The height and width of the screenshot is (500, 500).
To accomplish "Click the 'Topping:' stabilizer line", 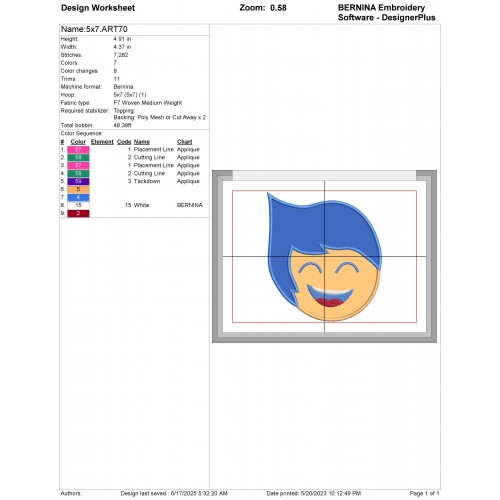I will (x=124, y=111).
